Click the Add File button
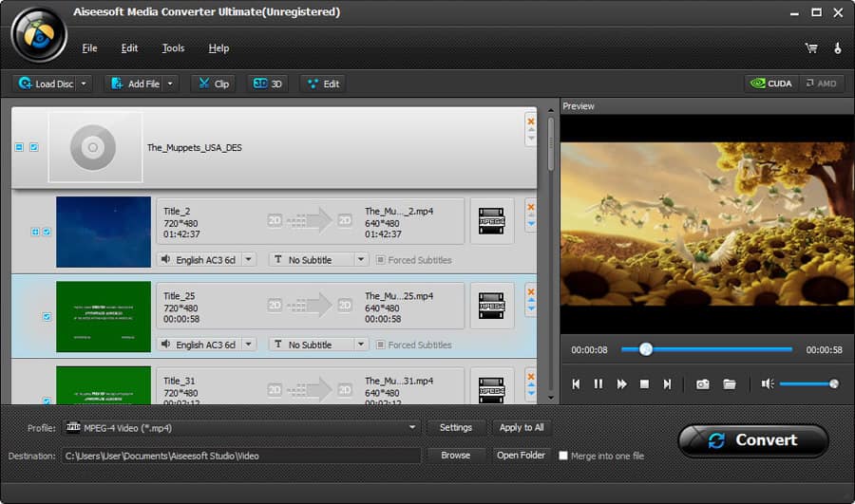855x504 pixels. pos(135,84)
